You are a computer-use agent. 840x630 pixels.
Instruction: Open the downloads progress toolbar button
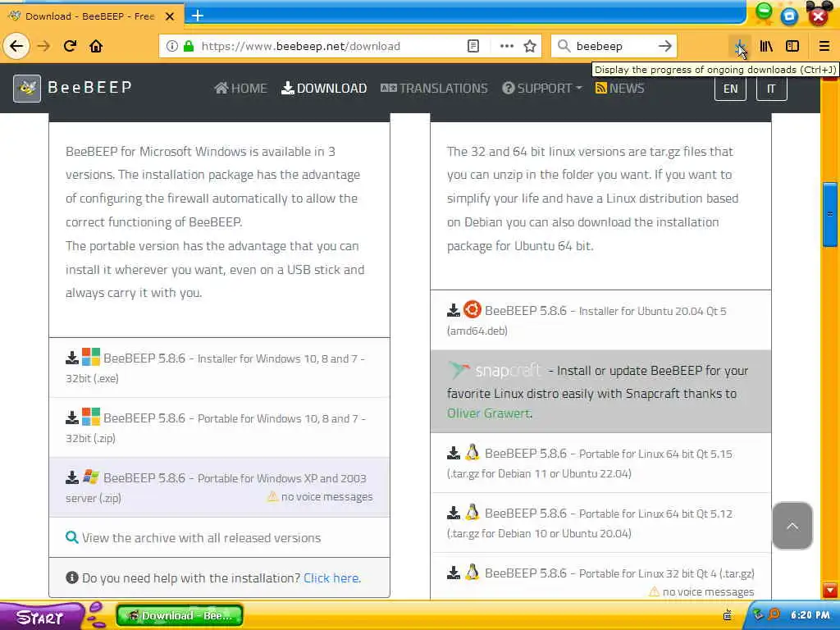pyautogui.click(x=741, y=47)
